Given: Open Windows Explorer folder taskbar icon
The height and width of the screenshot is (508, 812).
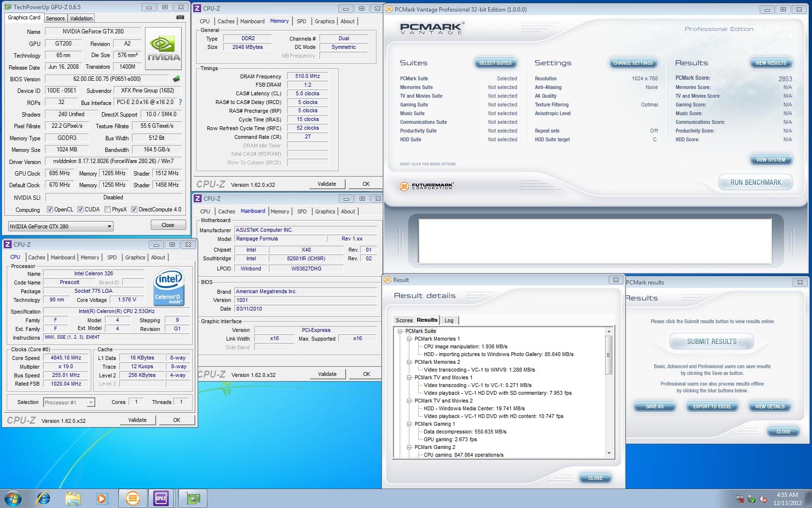Looking at the screenshot, I should point(73,498).
